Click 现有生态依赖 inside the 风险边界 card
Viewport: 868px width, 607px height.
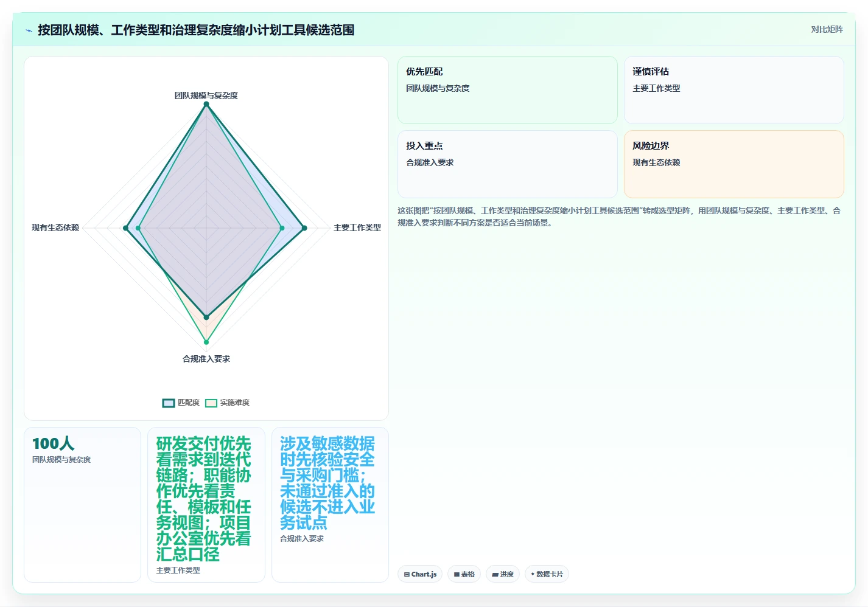pos(656,162)
